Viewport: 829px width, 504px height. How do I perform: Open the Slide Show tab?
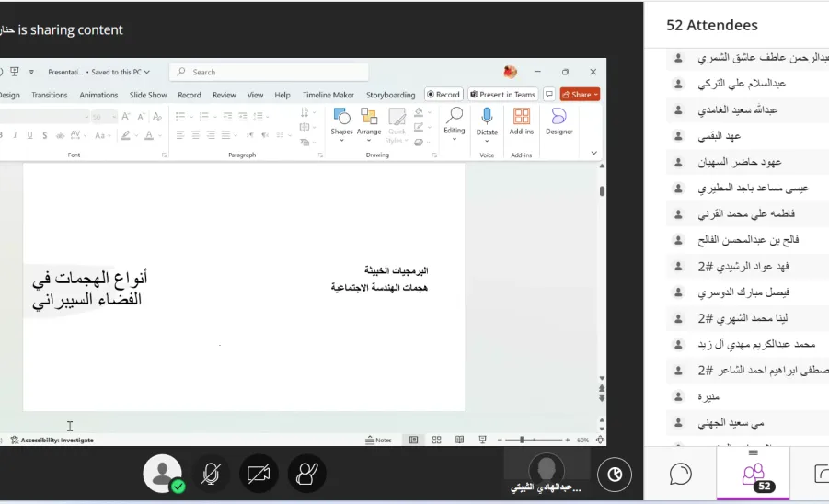(148, 95)
